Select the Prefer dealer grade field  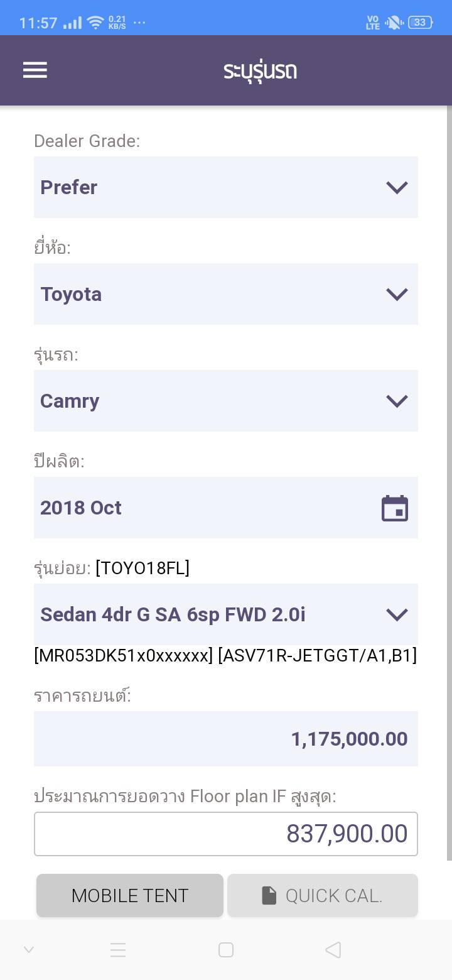(x=207, y=187)
